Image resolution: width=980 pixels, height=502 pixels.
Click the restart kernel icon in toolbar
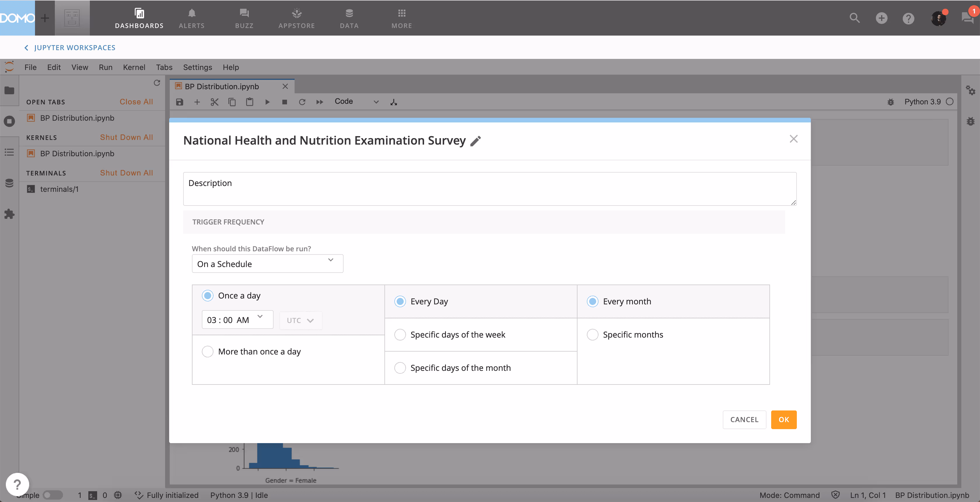tap(302, 102)
